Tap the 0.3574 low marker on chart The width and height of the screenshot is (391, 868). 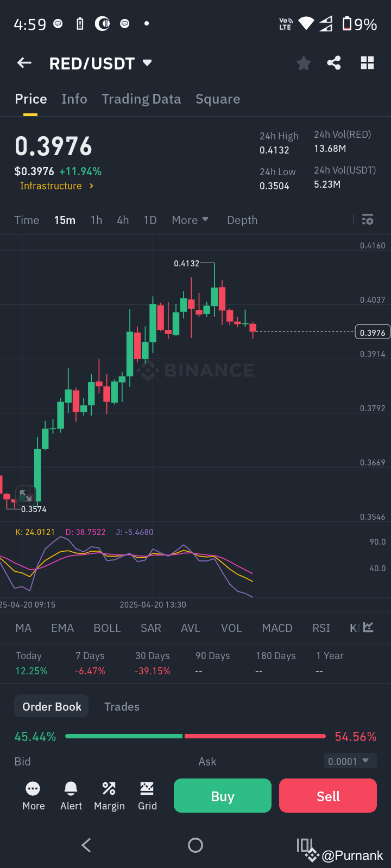tap(34, 509)
